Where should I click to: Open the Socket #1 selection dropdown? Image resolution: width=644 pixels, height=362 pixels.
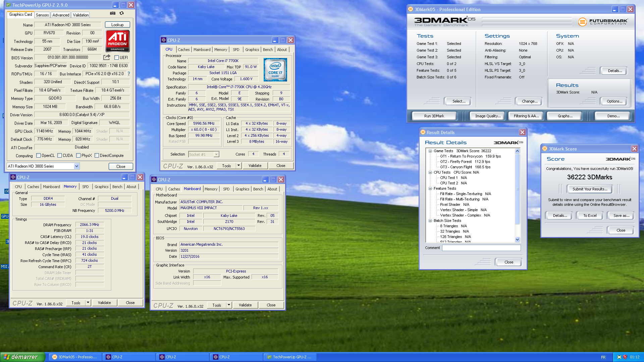click(x=216, y=155)
